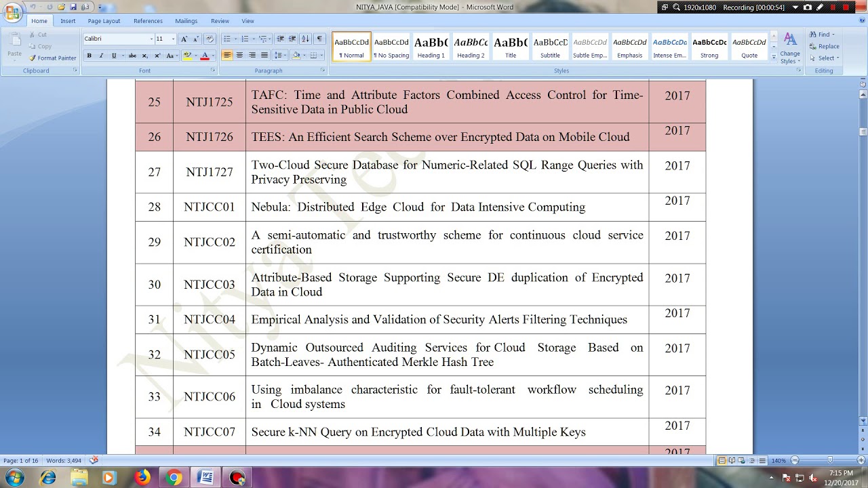Switch to the View tab
The image size is (868, 488).
(248, 21)
